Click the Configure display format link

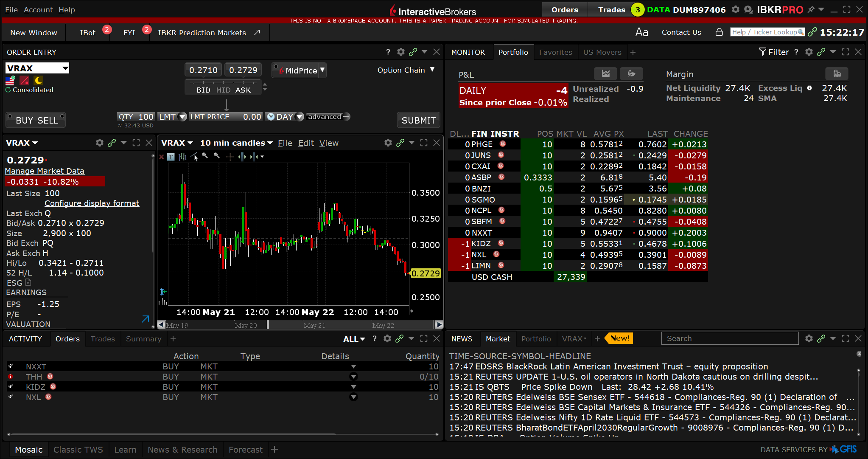coord(92,203)
